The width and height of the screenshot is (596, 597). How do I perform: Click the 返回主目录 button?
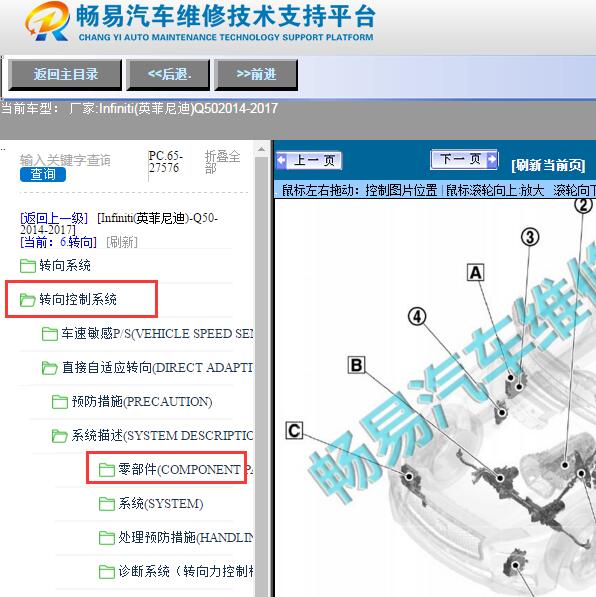point(65,75)
